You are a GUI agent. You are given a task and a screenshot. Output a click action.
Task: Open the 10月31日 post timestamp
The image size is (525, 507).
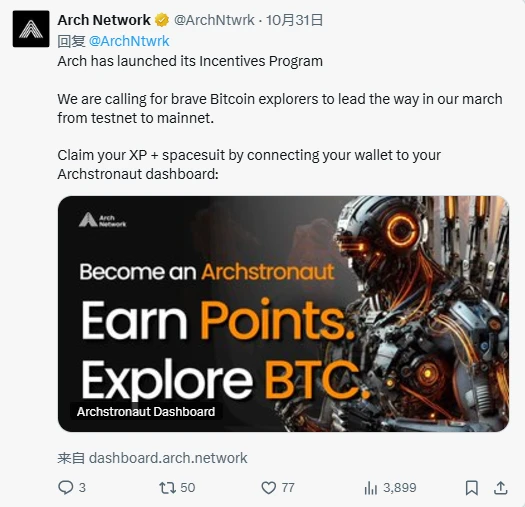pos(294,20)
